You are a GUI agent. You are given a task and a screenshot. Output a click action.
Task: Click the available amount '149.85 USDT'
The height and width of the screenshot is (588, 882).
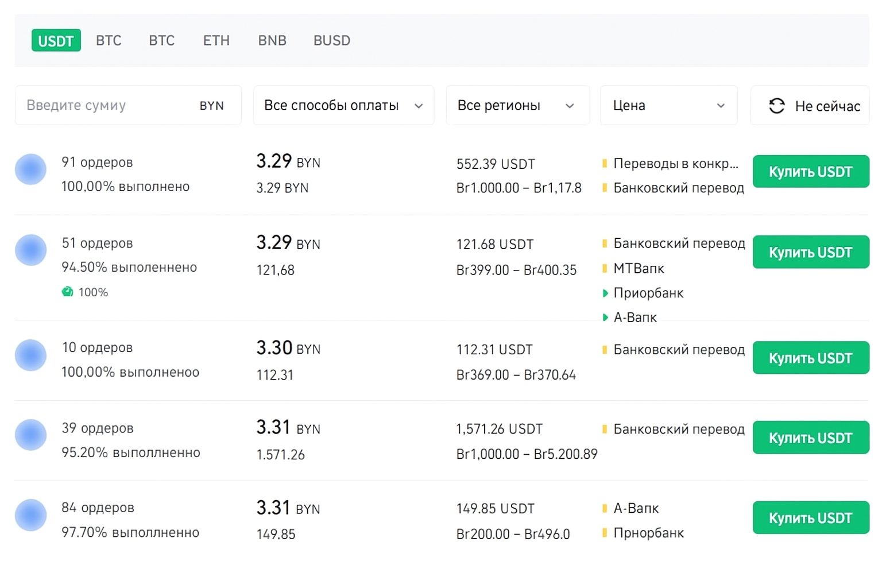(495, 509)
